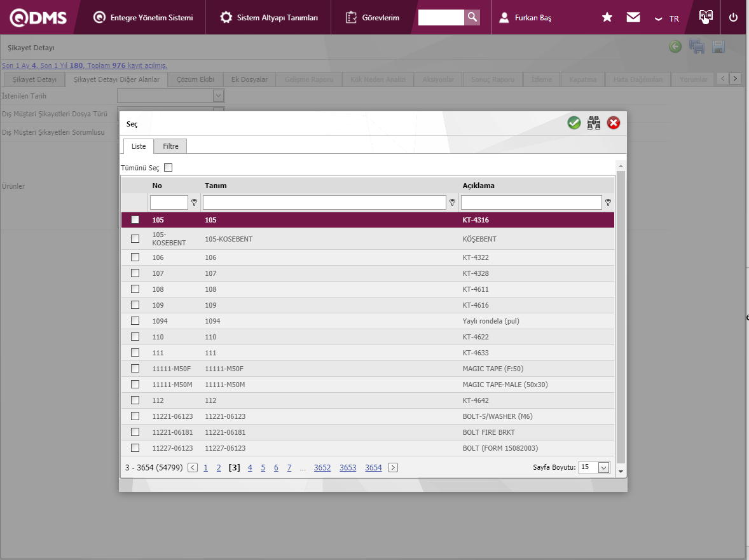The height and width of the screenshot is (560, 749).
Task: Confirm selection with the green checkmark icon
Action: point(574,123)
